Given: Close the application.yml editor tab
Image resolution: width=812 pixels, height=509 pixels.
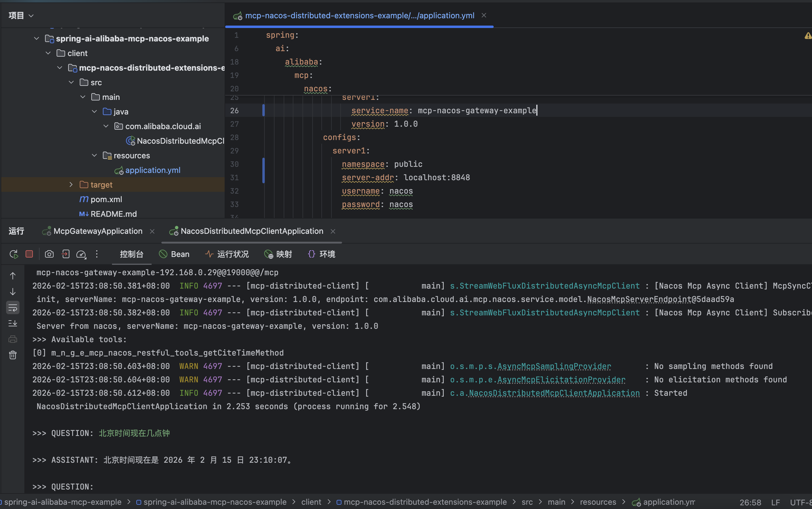Looking at the screenshot, I should point(484,16).
